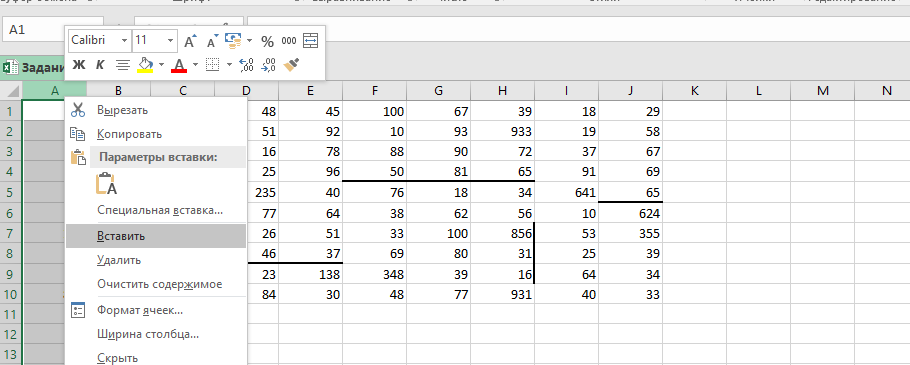This screenshot has height=365, width=910.
Task: Expand the borders options arrow
Action: click(229, 65)
